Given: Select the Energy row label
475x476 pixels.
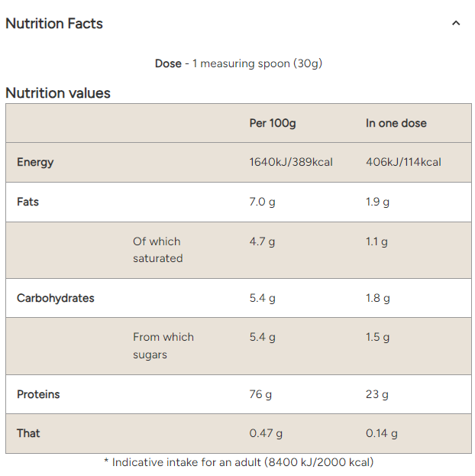Looking at the screenshot, I should (35, 162).
